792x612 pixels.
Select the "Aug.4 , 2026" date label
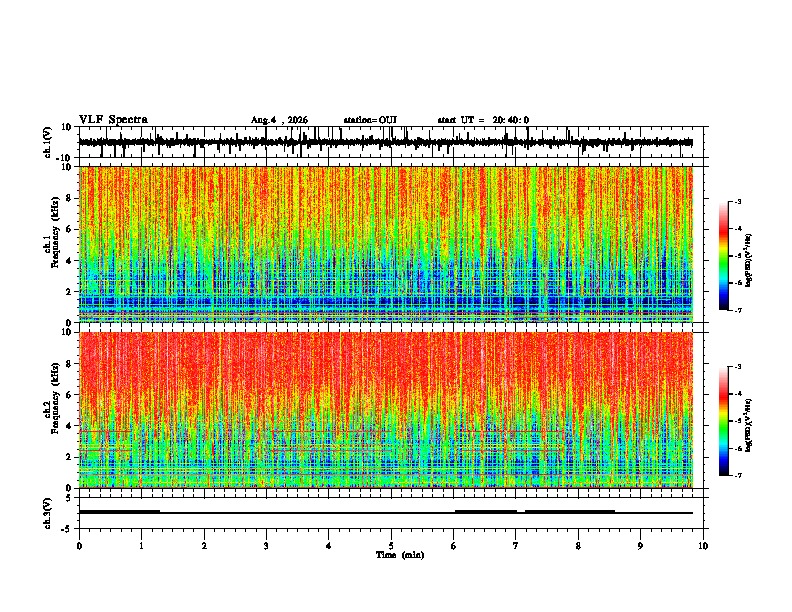pyautogui.click(x=279, y=120)
